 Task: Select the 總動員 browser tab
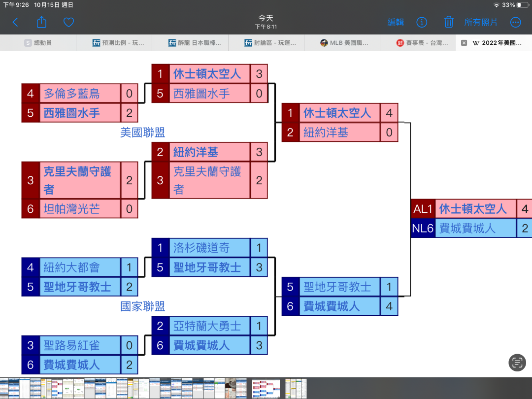[38, 43]
